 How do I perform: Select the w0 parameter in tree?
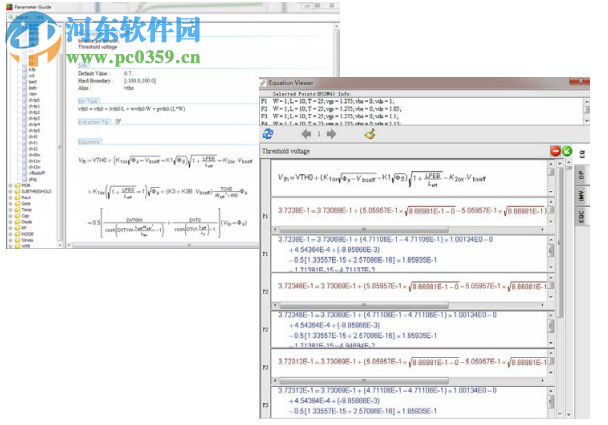pyautogui.click(x=32, y=76)
